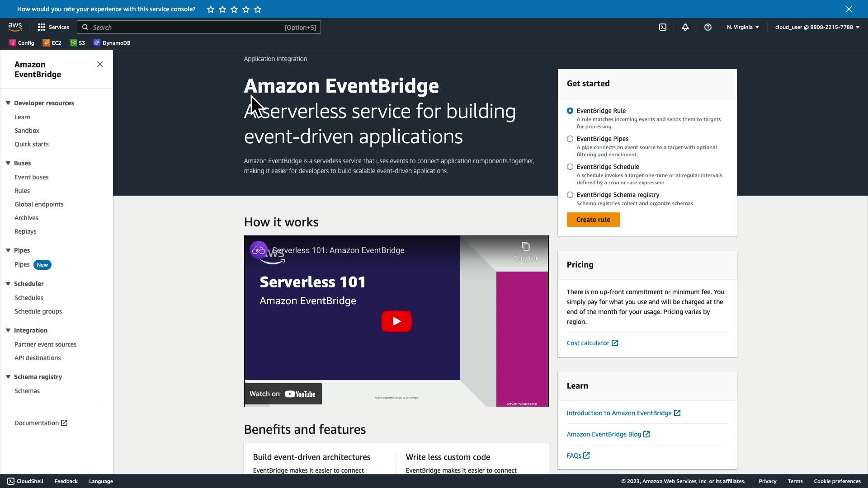Open the Services grid menu icon

tap(42, 27)
